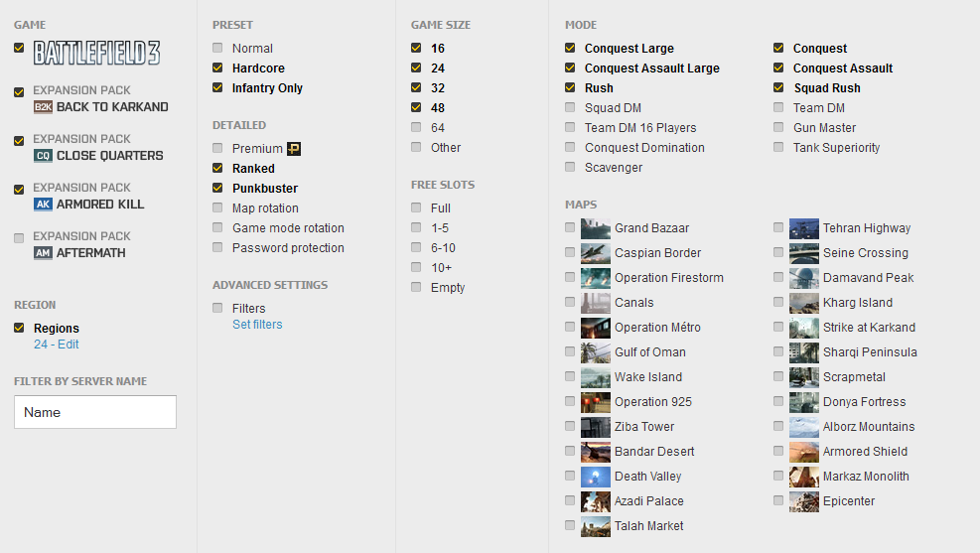
Task: Click the AM Aftermath badge
Action: (x=43, y=253)
